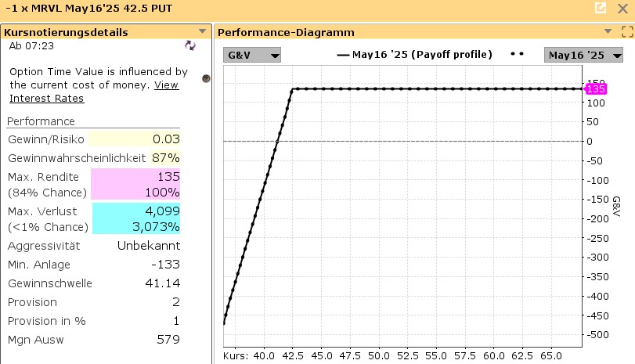Click the pink 135 marker on the axis
This screenshot has height=364, width=635.
596,89
